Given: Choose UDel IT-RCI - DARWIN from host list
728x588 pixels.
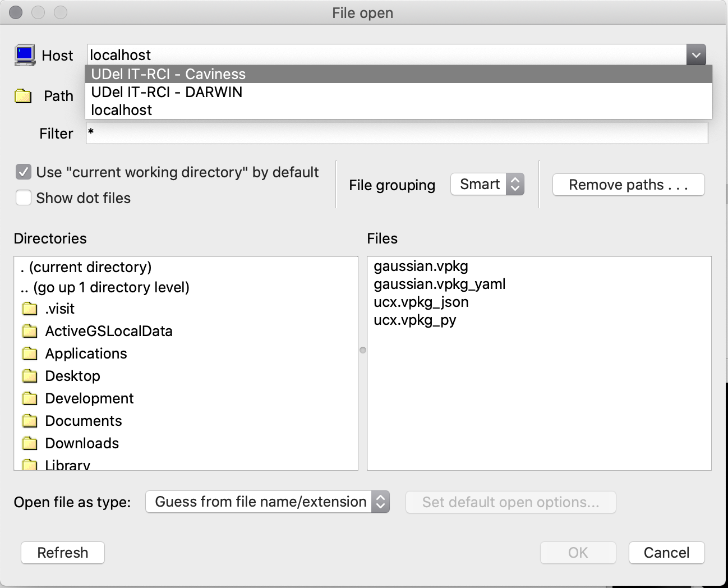Looking at the screenshot, I should tap(167, 92).
